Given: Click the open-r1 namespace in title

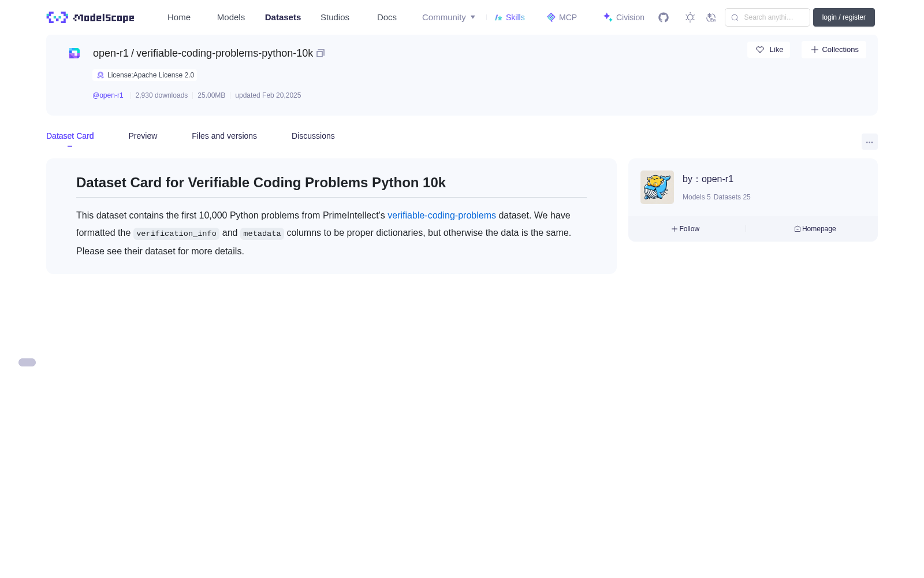Looking at the screenshot, I should click(x=111, y=53).
